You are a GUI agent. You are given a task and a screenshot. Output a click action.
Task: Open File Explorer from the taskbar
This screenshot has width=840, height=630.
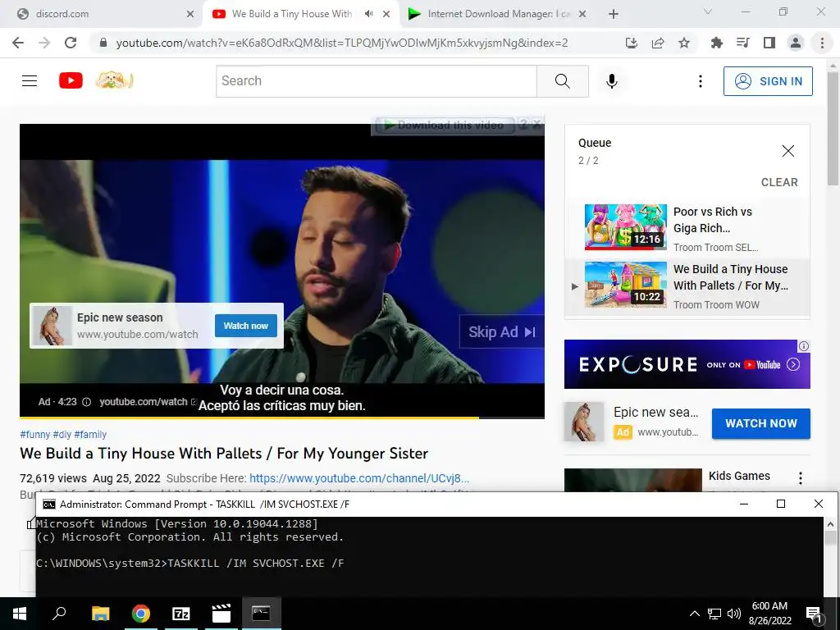(100, 614)
